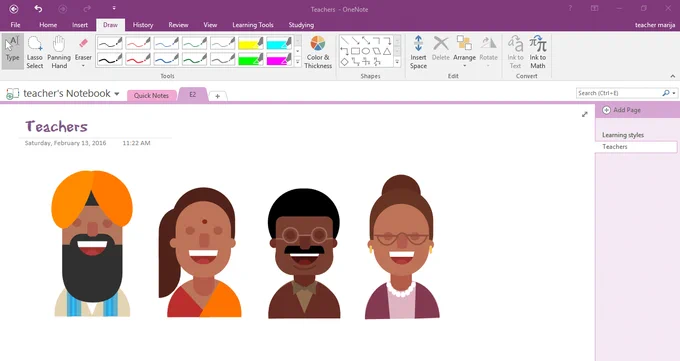Collapse the ribbon with the caret
Screen dimensions: 680x361
[x=673, y=76]
